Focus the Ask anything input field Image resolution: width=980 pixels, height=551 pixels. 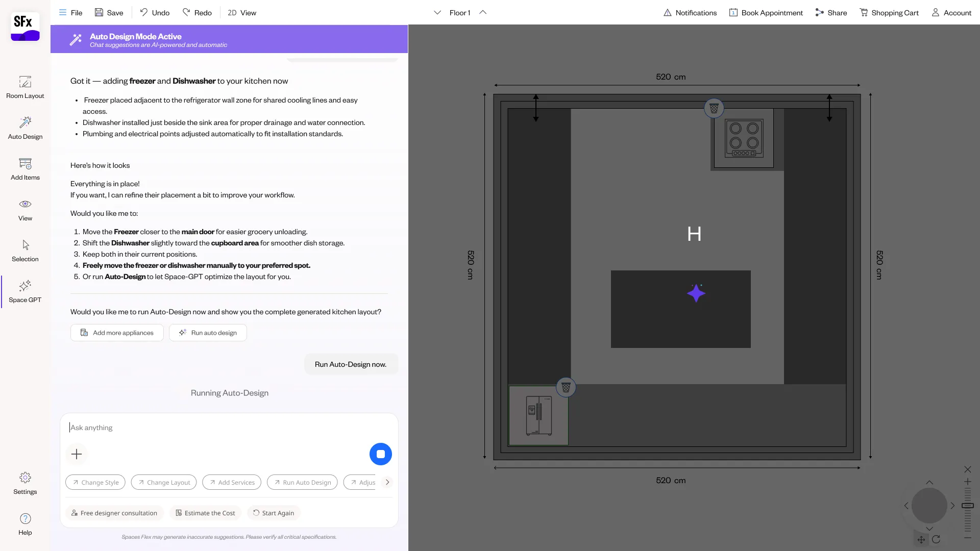click(229, 428)
